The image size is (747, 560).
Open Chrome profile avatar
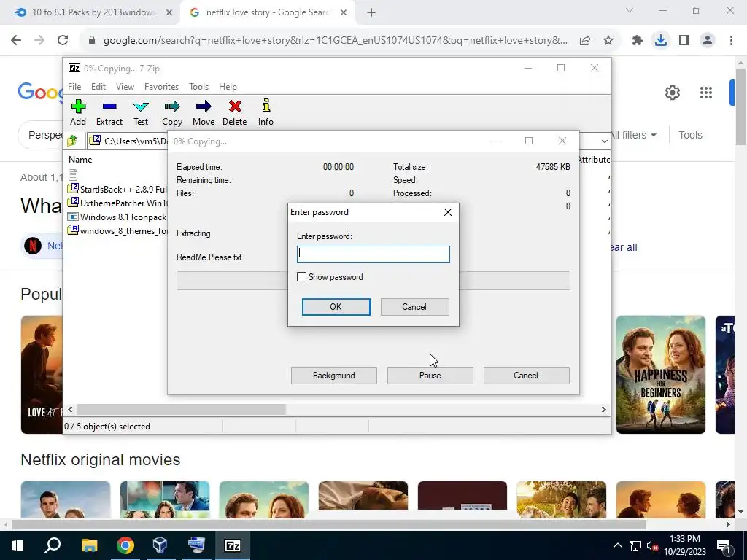708,41
